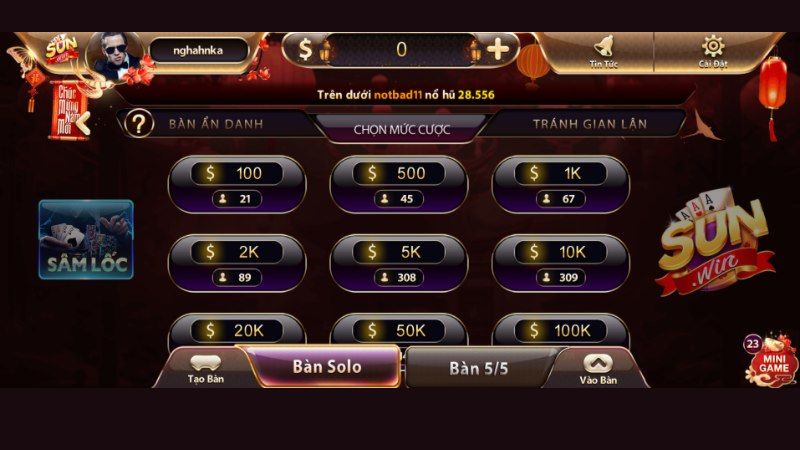Screen dimensions: 800x450
Task: Collapse the red banner with left arrow
Action: [x=83, y=123]
